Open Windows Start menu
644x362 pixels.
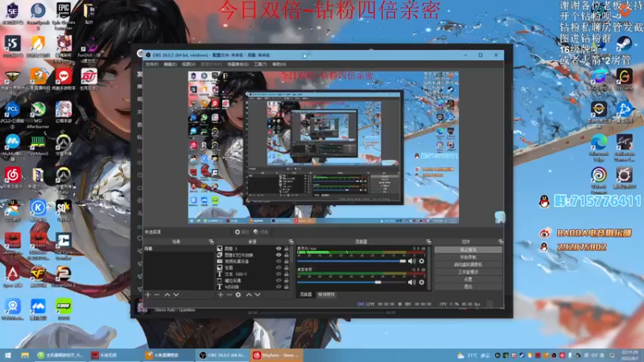pos(7,355)
